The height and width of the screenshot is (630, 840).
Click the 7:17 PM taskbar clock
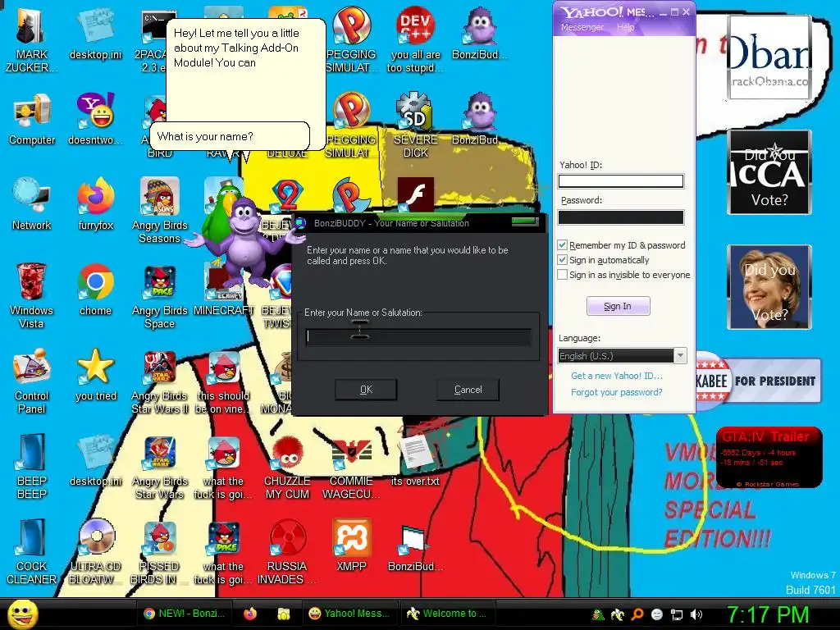(x=767, y=614)
